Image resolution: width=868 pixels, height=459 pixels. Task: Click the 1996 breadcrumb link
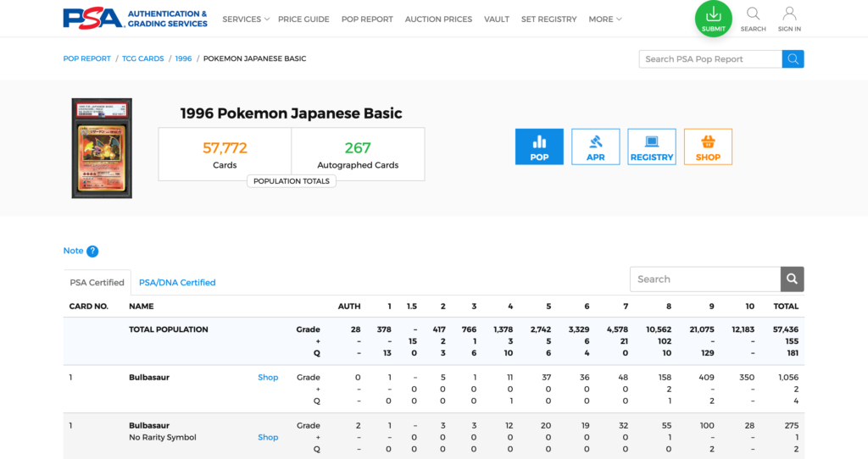click(x=183, y=58)
